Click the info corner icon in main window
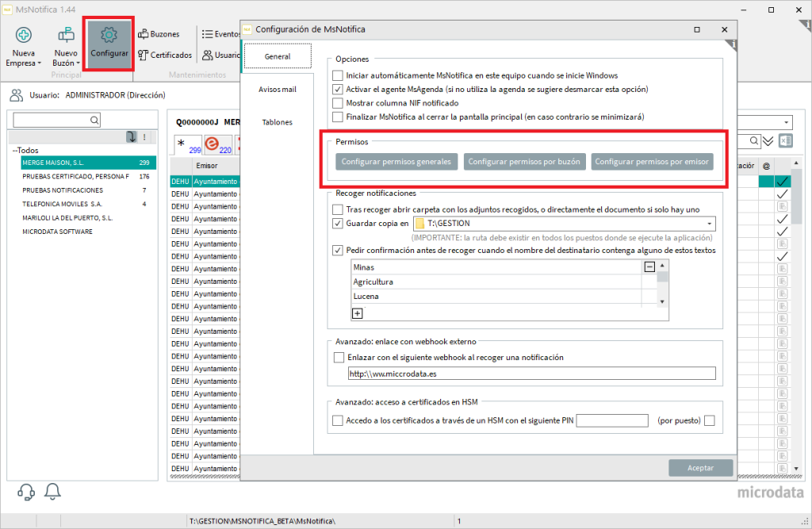This screenshot has width=812, height=529. click(806, 25)
